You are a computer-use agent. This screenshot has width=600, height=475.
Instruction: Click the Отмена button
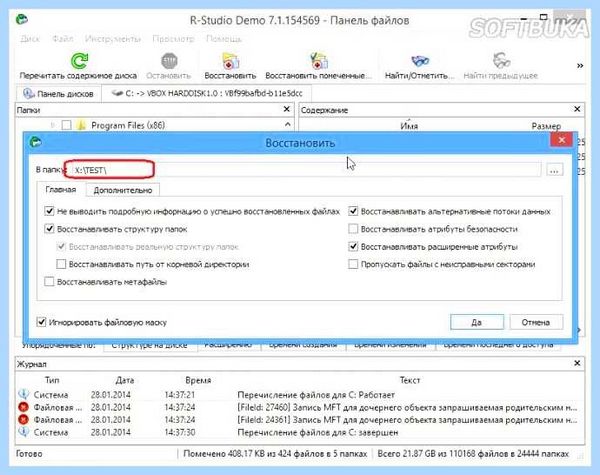[536, 322]
